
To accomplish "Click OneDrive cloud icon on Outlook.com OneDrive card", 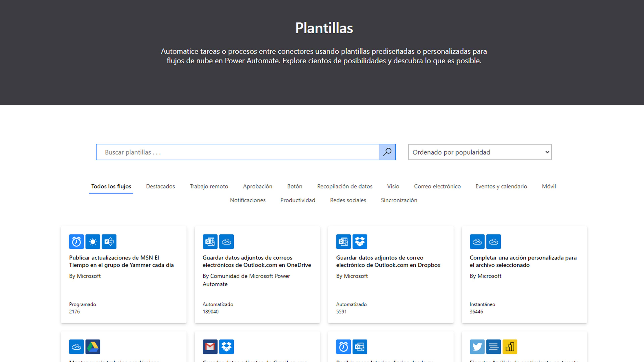I will [x=227, y=242].
